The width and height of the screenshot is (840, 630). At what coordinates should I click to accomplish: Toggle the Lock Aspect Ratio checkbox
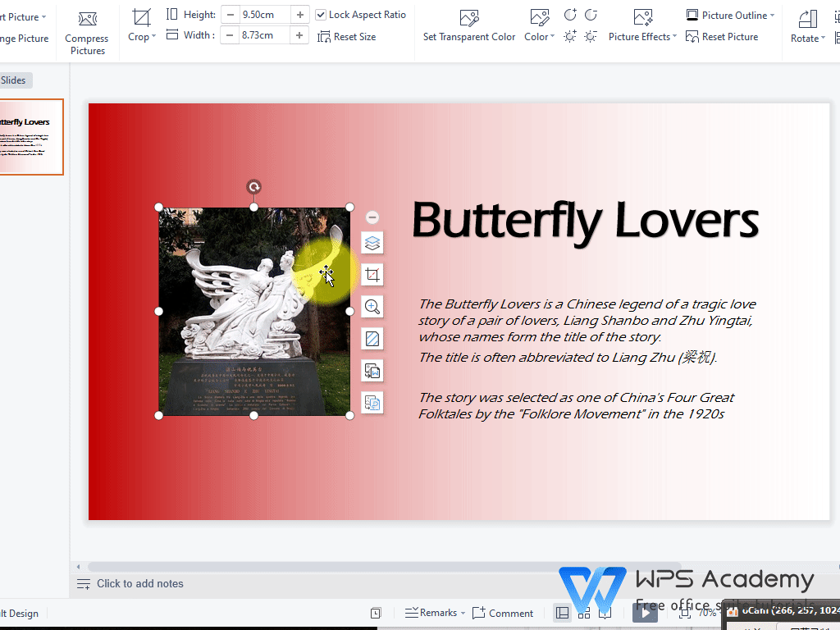320,14
